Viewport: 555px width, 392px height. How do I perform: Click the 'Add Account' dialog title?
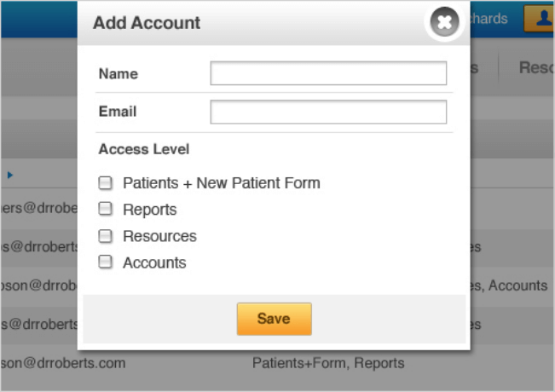click(x=147, y=23)
